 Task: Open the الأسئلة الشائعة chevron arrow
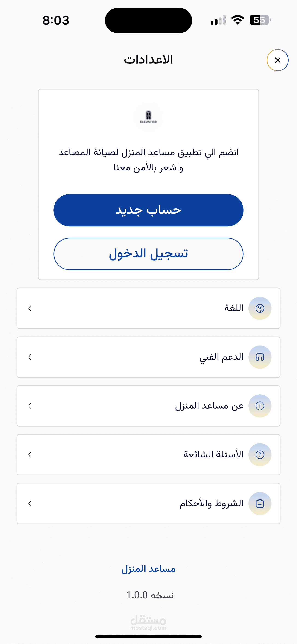tap(30, 454)
